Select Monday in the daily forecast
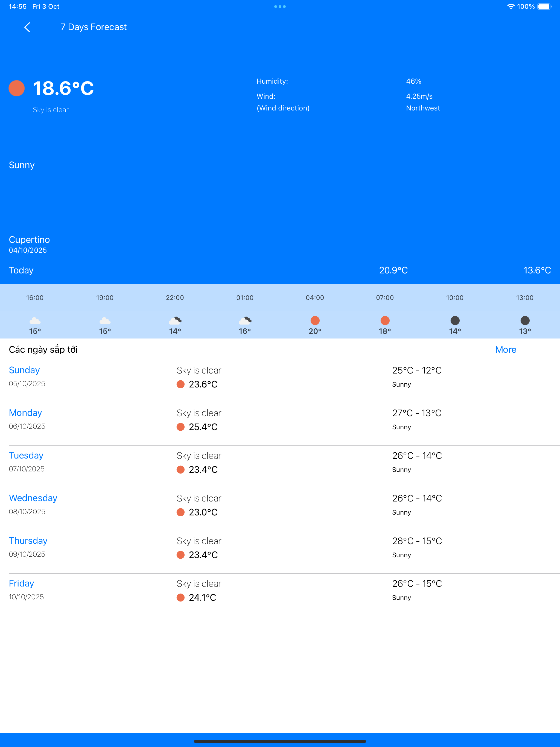560x747 pixels. (25, 413)
